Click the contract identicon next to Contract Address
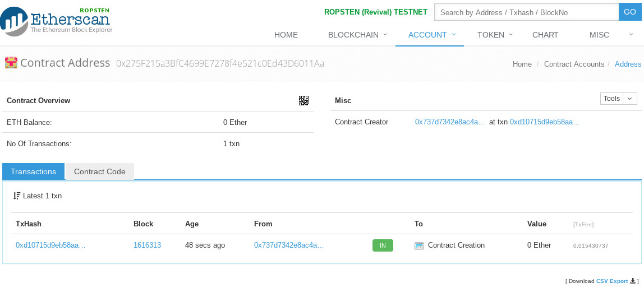 coord(11,63)
